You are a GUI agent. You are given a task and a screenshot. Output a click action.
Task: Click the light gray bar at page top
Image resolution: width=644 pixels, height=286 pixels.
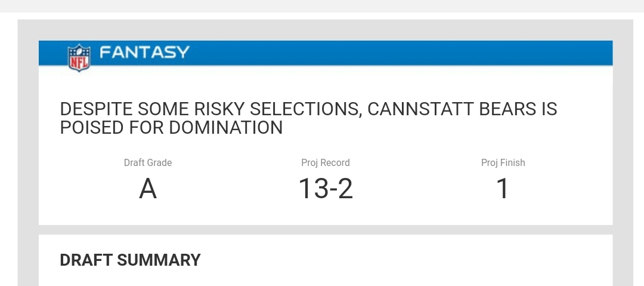(x=322, y=6)
